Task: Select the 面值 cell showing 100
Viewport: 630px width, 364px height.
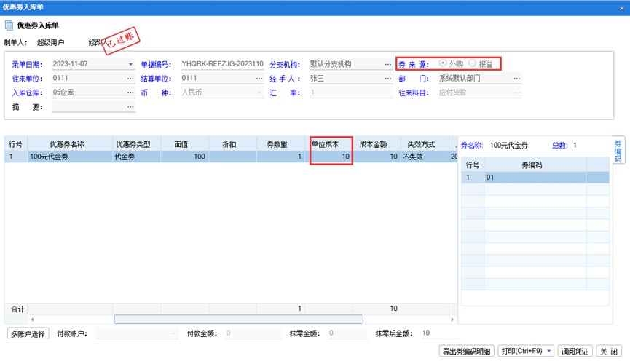Action: pyautogui.click(x=185, y=157)
